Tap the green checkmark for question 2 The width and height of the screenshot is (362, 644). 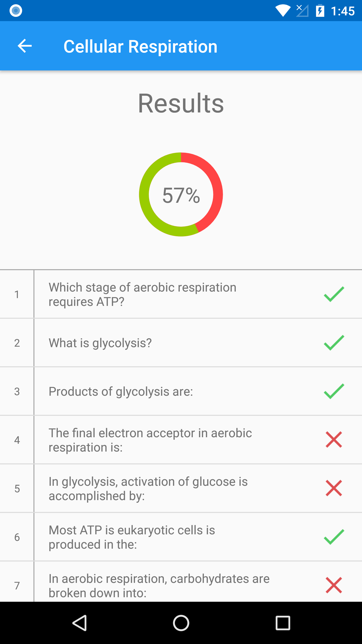pyautogui.click(x=334, y=343)
